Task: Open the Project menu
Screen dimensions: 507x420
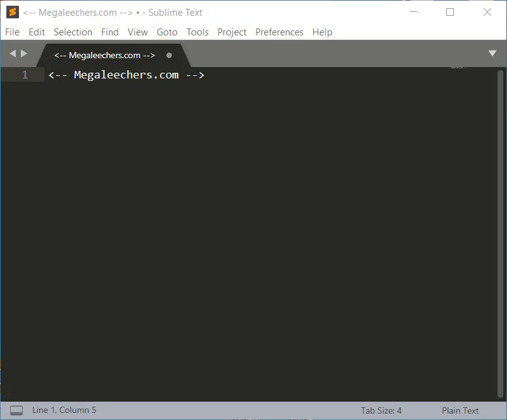Action: click(232, 32)
